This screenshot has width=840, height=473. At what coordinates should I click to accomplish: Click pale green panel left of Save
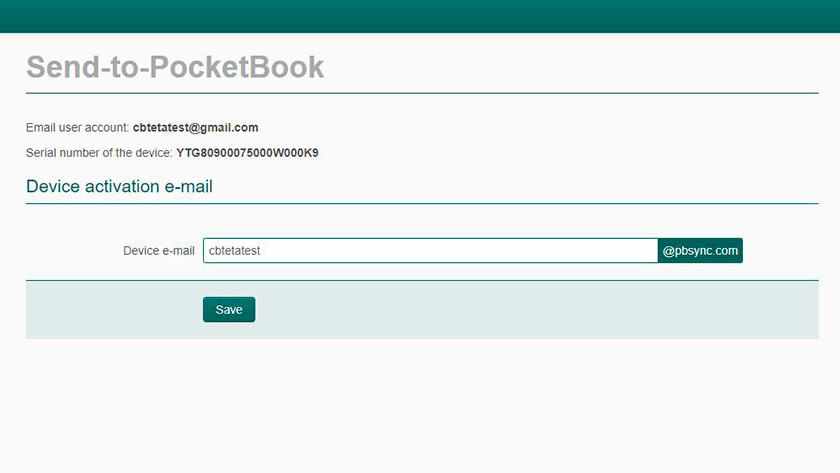pos(110,310)
